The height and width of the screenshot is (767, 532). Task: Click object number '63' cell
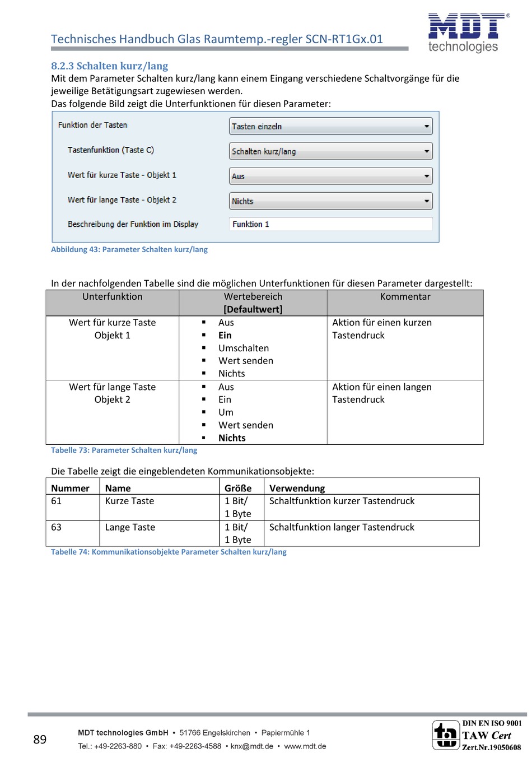point(57,527)
